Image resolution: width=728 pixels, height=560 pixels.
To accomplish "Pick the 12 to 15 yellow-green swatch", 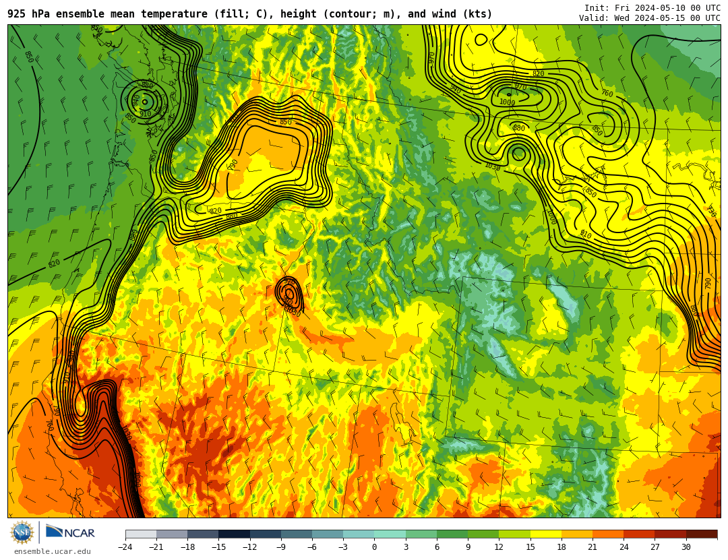I will click(x=514, y=534).
